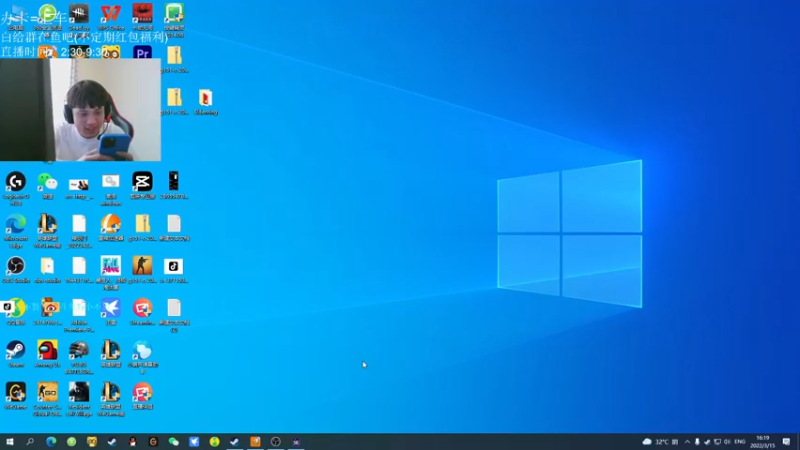The height and width of the screenshot is (450, 800).
Task: Open the weather 32°C widget in taskbar
Action: point(660,442)
